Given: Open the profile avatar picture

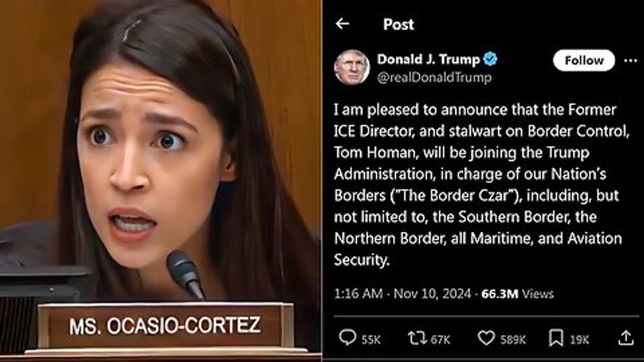Looking at the screenshot, I should (x=352, y=67).
